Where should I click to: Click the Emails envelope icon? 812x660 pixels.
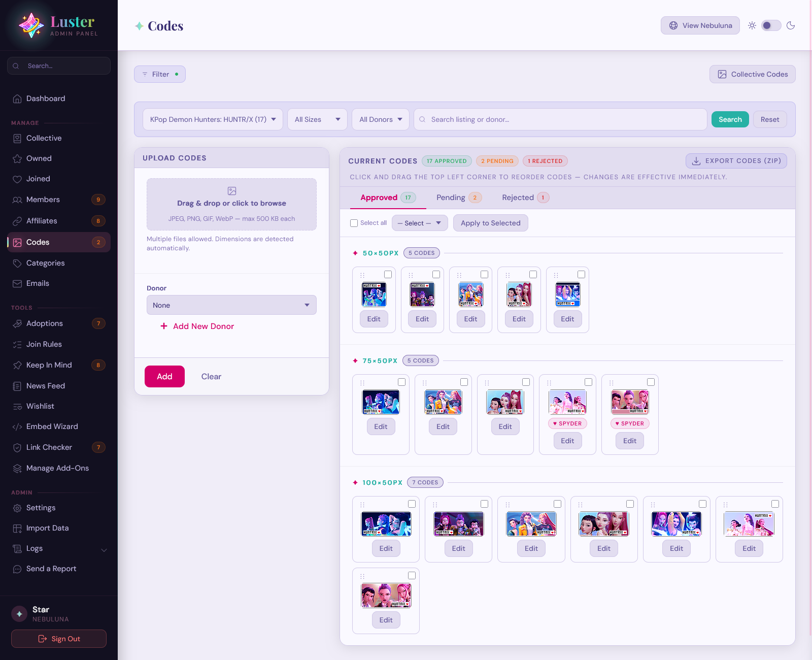tap(17, 284)
